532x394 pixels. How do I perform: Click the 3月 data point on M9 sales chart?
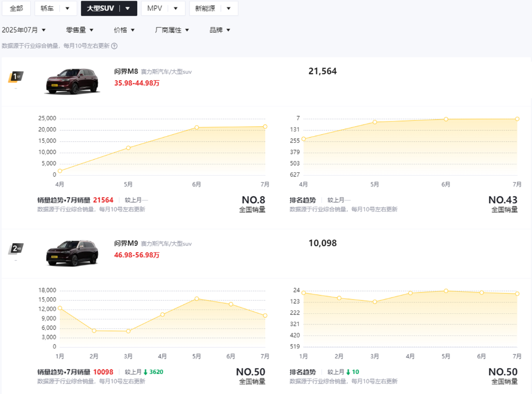click(128, 331)
